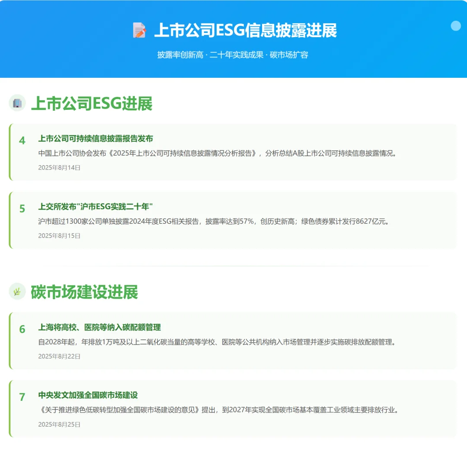Click the memo document icon in the header

coord(139,31)
